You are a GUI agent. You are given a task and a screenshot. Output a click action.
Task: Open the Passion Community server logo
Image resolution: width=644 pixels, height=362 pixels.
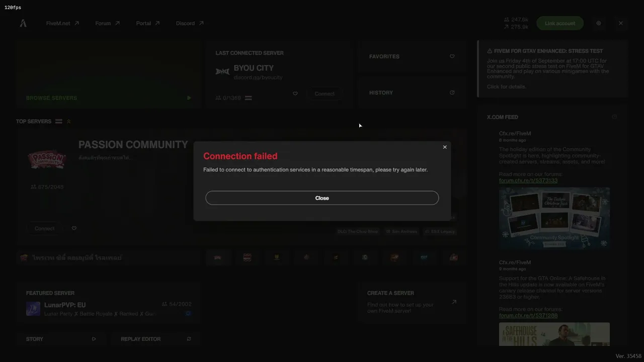tap(47, 160)
